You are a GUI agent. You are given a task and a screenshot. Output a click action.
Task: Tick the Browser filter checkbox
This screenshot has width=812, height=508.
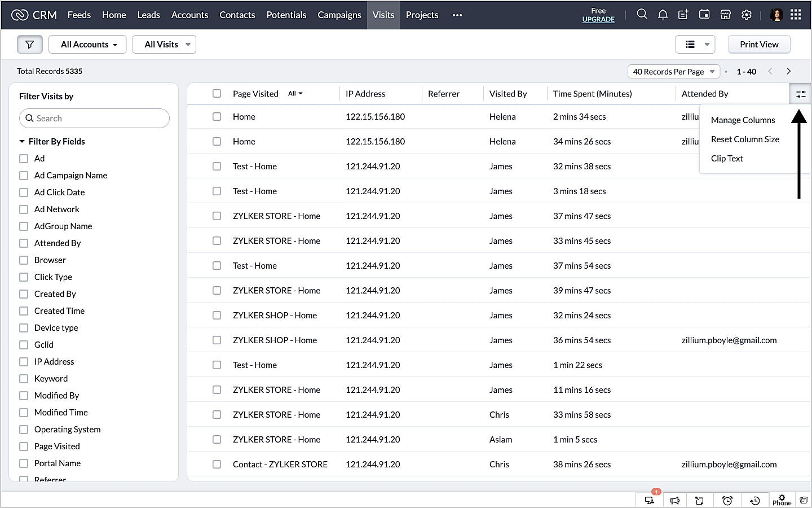tap(24, 260)
